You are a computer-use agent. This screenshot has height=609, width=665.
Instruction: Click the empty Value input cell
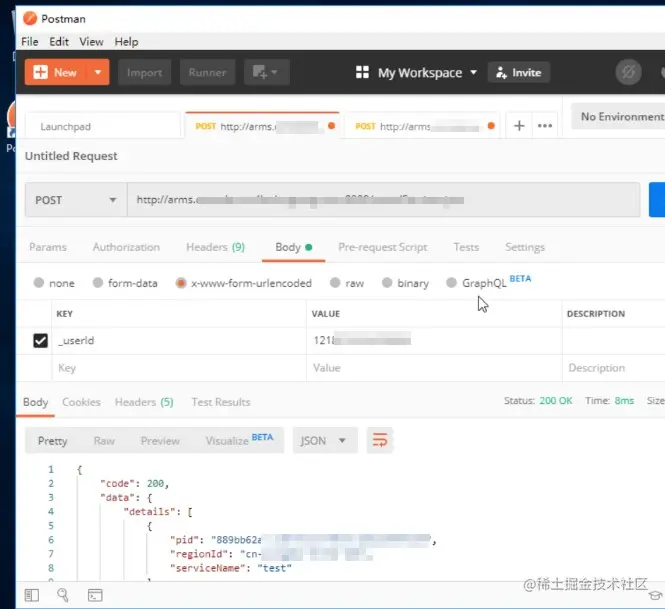(434, 368)
